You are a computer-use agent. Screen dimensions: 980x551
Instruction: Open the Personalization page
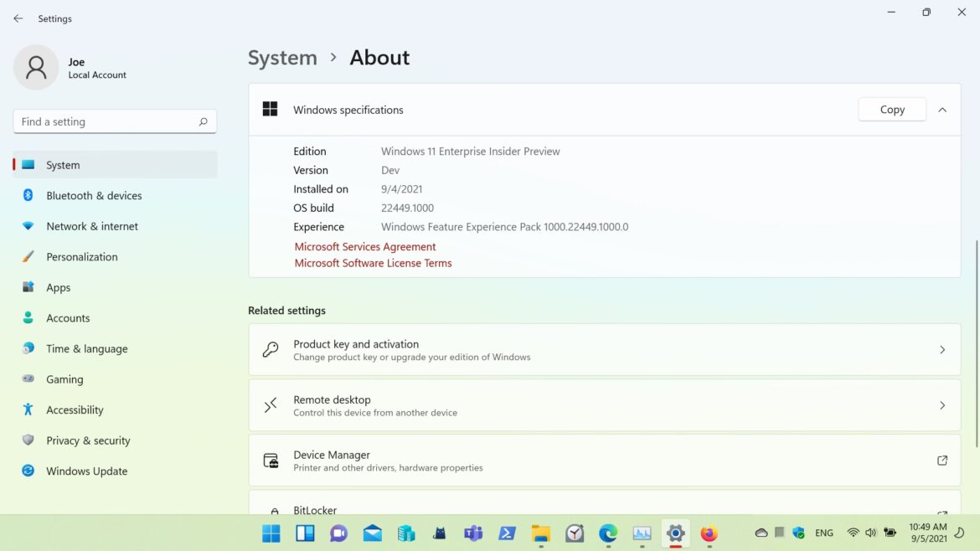81,257
